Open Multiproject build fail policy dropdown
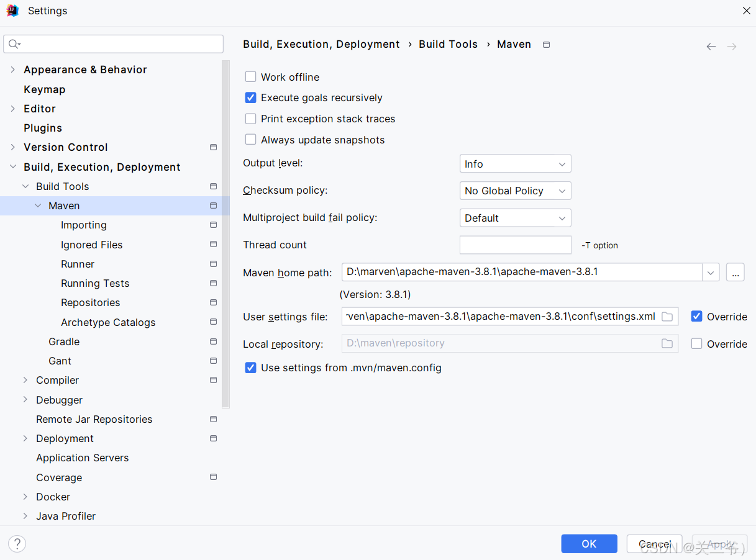 point(515,218)
